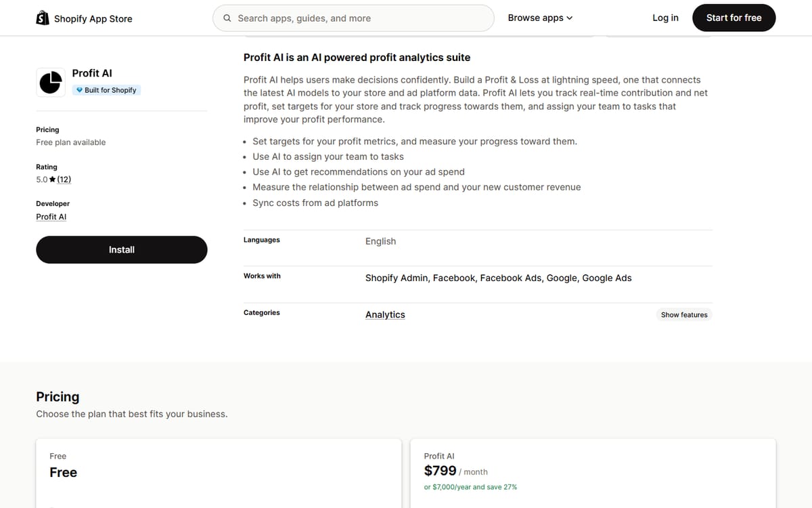Focus the Search apps, guides, and more field

pos(353,18)
